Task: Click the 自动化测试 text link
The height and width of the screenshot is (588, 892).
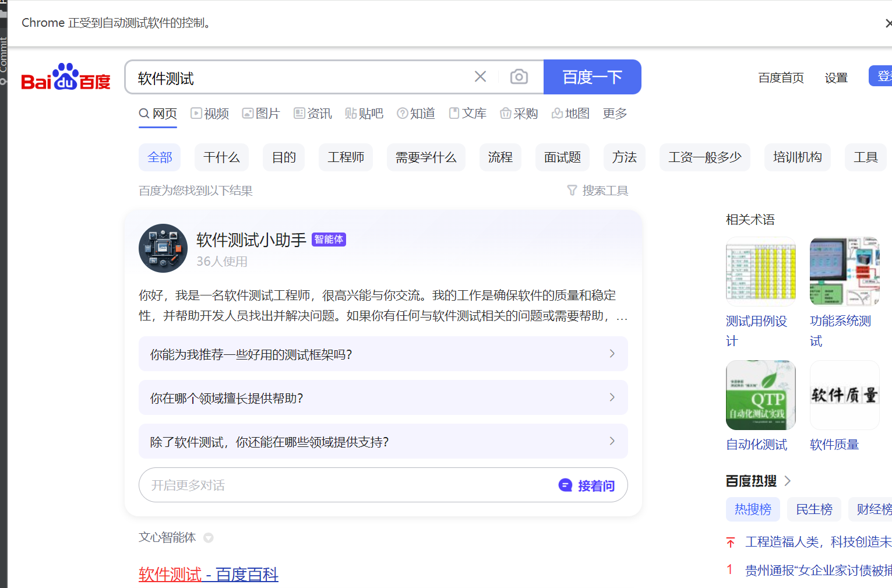Action: pyautogui.click(x=756, y=445)
